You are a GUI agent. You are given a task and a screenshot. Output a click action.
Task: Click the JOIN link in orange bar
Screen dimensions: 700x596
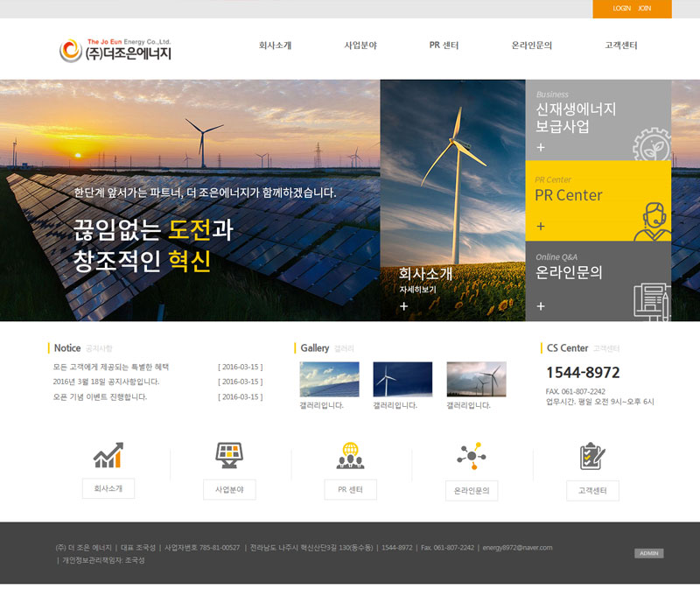pyautogui.click(x=645, y=8)
